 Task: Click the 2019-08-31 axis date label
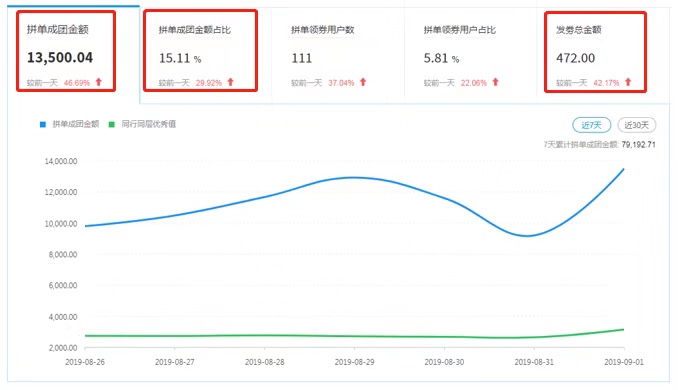(534, 362)
